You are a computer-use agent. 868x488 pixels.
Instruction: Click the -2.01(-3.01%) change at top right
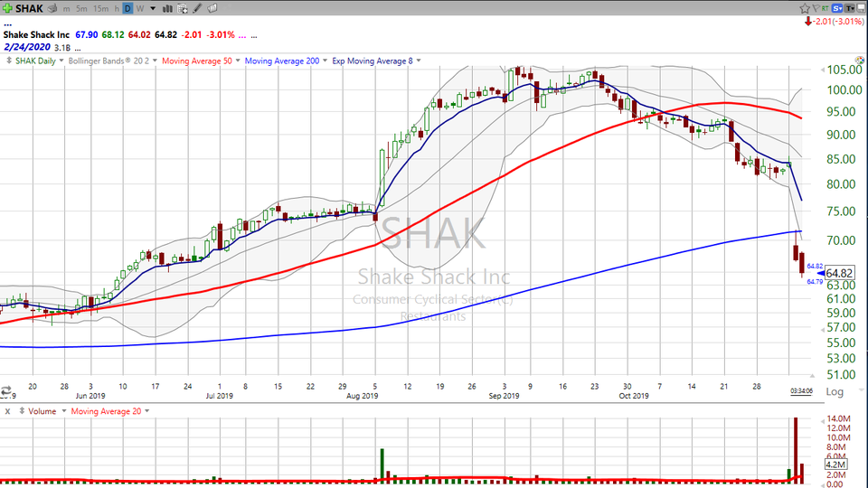click(x=839, y=22)
